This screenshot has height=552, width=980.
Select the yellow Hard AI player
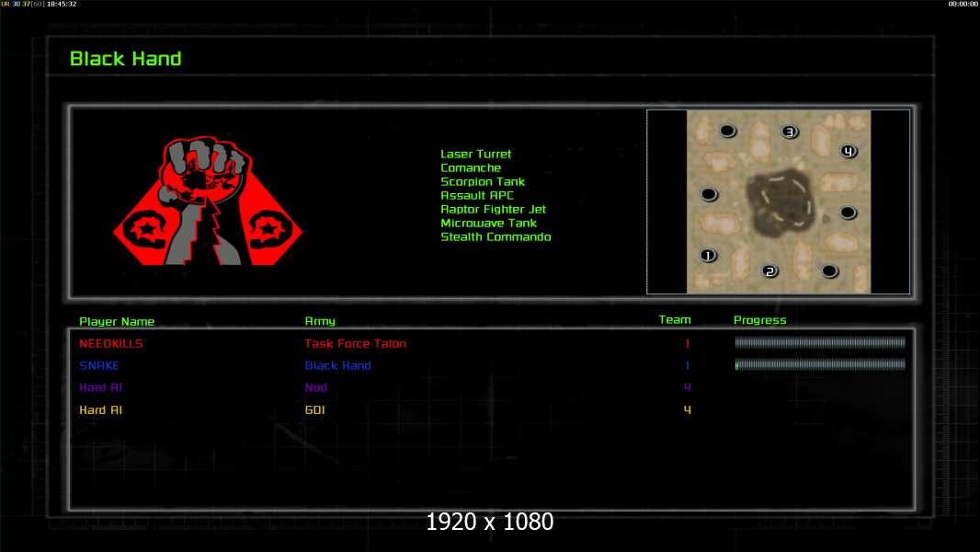(100, 409)
